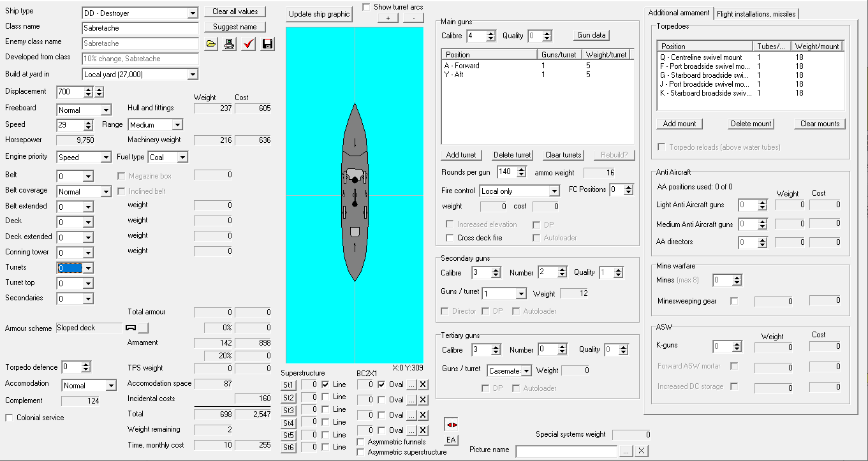This screenshot has height=461, width=868.
Task: Switch to Flight installations, missiles tab
Action: (x=756, y=13)
